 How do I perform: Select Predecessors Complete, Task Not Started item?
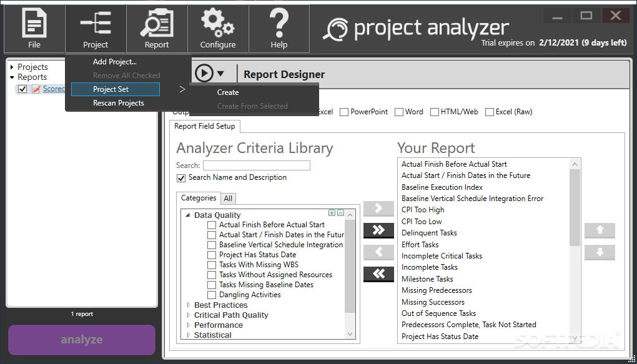[x=469, y=325]
